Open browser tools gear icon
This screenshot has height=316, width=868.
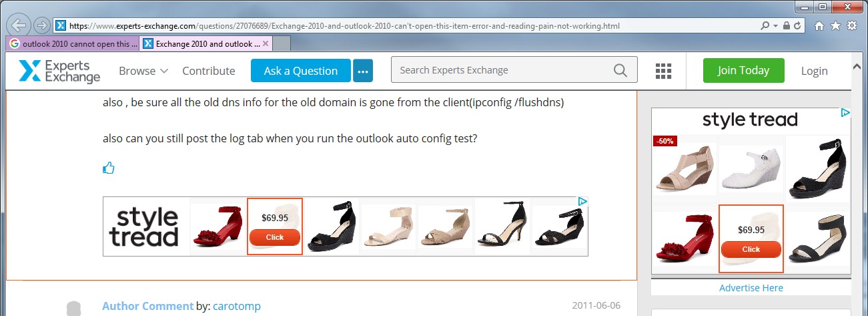852,26
